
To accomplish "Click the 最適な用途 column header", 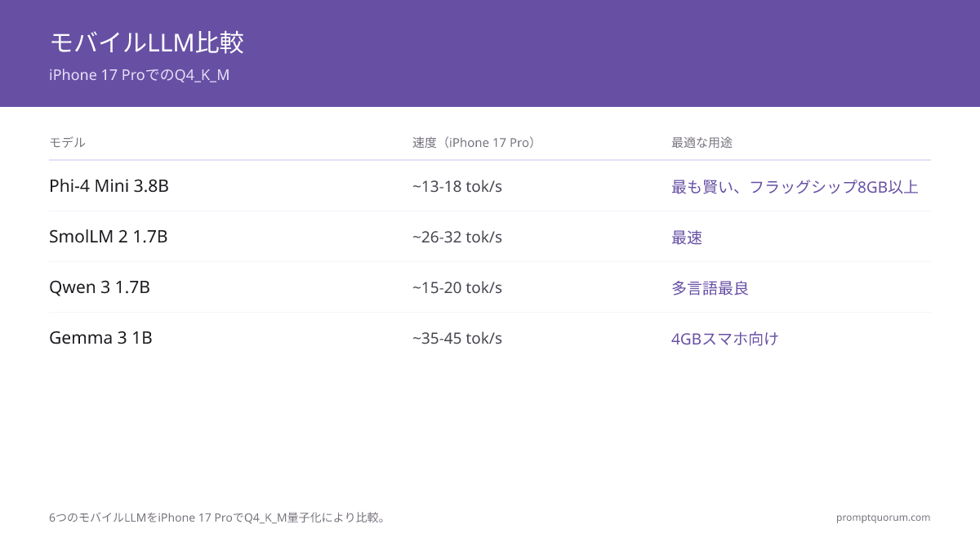I will point(702,142).
